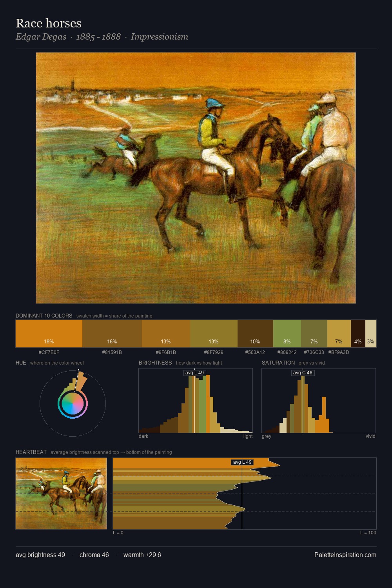Click the 'dark' axis label under Brightness
The height and width of the screenshot is (588, 392).
(143, 436)
